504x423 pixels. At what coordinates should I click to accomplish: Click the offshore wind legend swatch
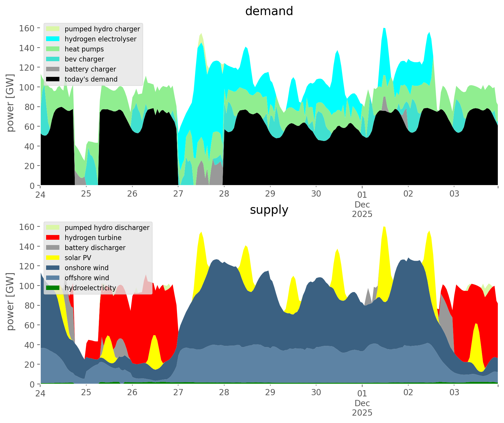pos(53,278)
